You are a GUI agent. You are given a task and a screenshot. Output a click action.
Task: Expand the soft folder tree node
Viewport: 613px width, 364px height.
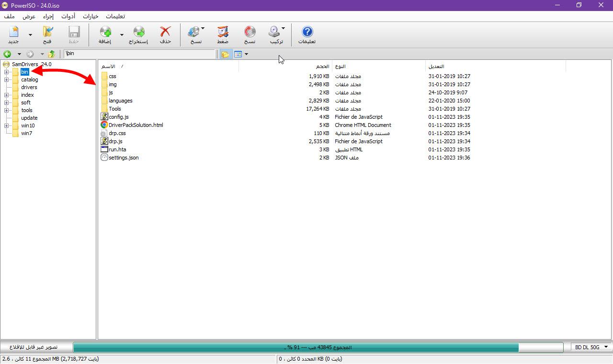(7, 102)
